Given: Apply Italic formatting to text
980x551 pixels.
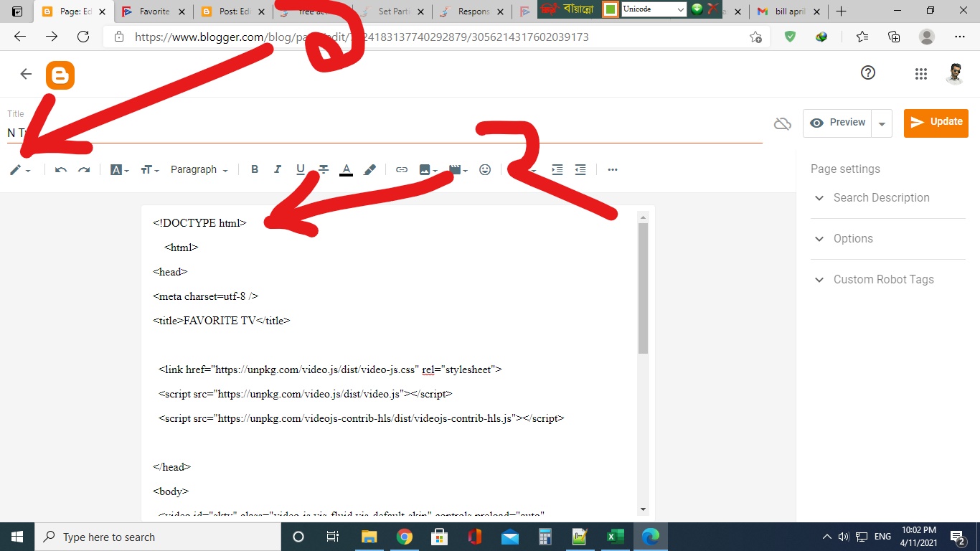Looking at the screenshot, I should [x=278, y=169].
